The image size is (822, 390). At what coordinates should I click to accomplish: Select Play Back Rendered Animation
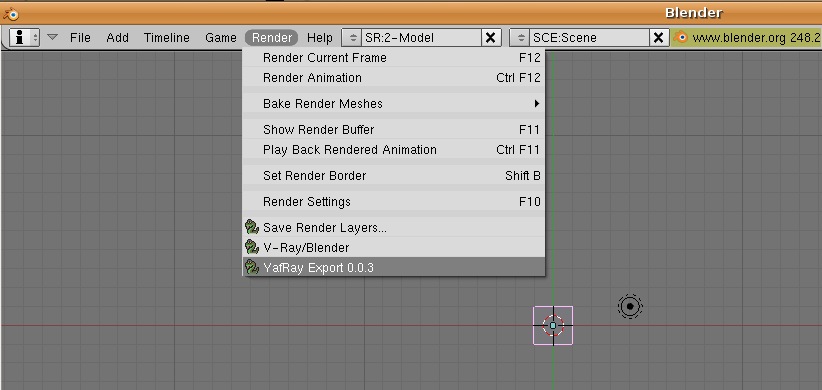point(394,150)
